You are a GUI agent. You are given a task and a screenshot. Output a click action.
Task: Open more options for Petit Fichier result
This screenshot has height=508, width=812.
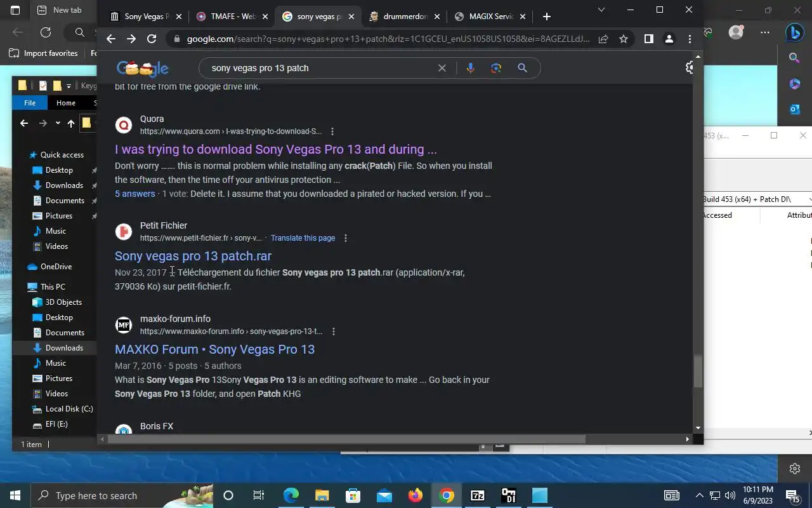point(346,238)
